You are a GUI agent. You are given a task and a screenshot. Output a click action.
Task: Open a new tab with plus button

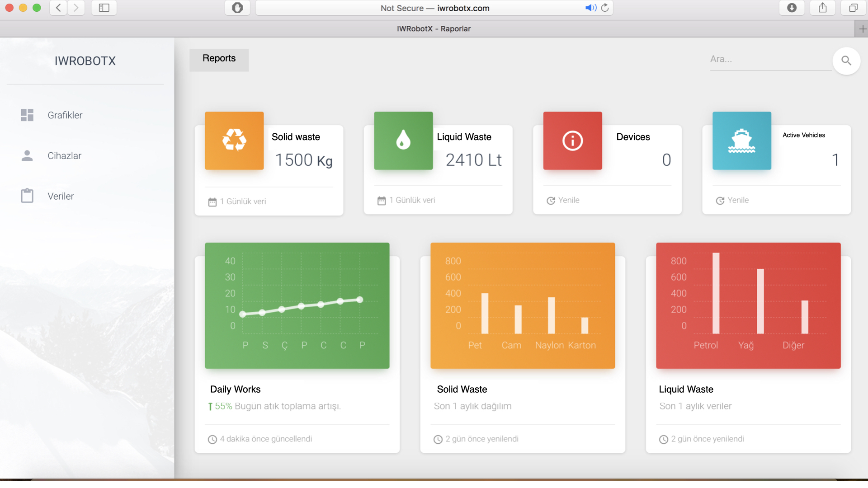coord(862,29)
